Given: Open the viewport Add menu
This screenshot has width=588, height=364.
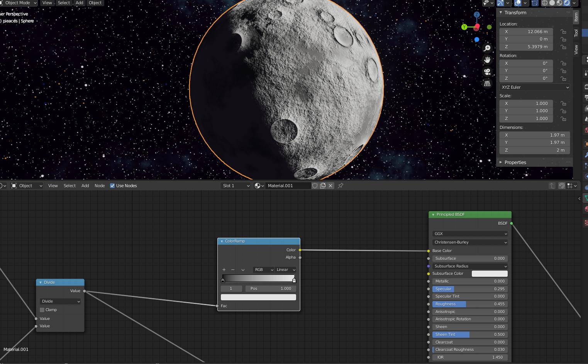Looking at the screenshot, I should pos(80,3).
